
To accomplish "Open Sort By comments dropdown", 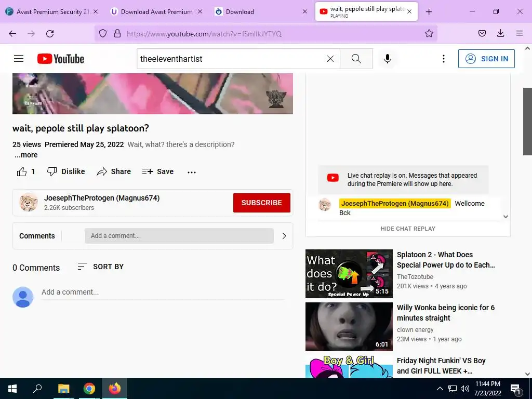I will pos(101,267).
